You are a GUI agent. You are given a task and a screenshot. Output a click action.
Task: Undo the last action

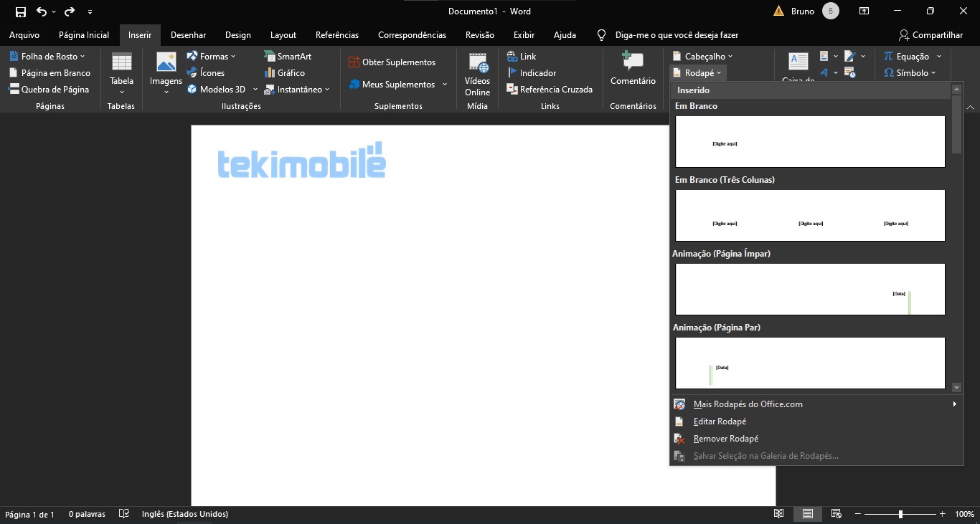pyautogui.click(x=41, y=11)
